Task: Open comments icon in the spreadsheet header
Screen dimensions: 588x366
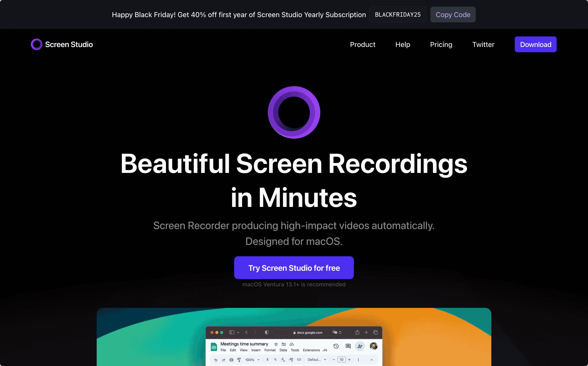Action: pyautogui.click(x=348, y=346)
